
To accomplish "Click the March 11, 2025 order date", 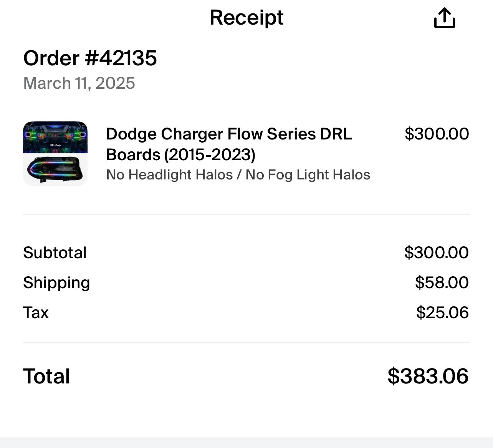I will (79, 83).
